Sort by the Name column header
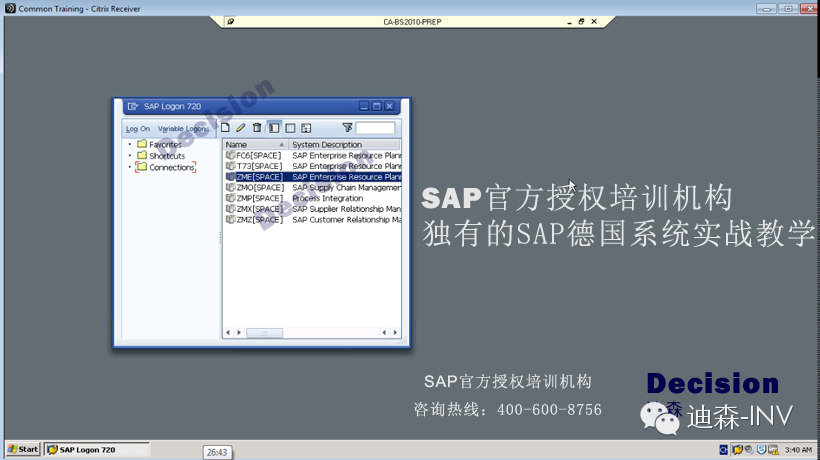 tap(256, 144)
